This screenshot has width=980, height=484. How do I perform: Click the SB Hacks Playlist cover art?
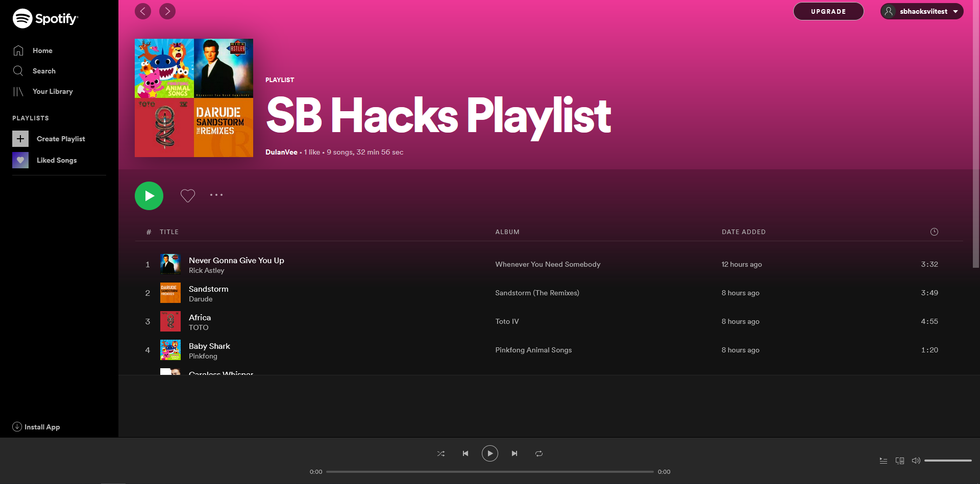(x=194, y=98)
